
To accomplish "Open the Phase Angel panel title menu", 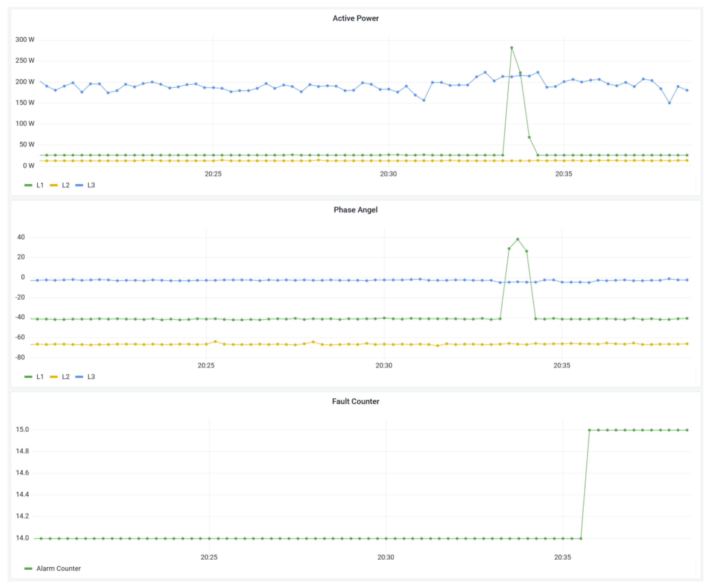I will pyautogui.click(x=355, y=210).
